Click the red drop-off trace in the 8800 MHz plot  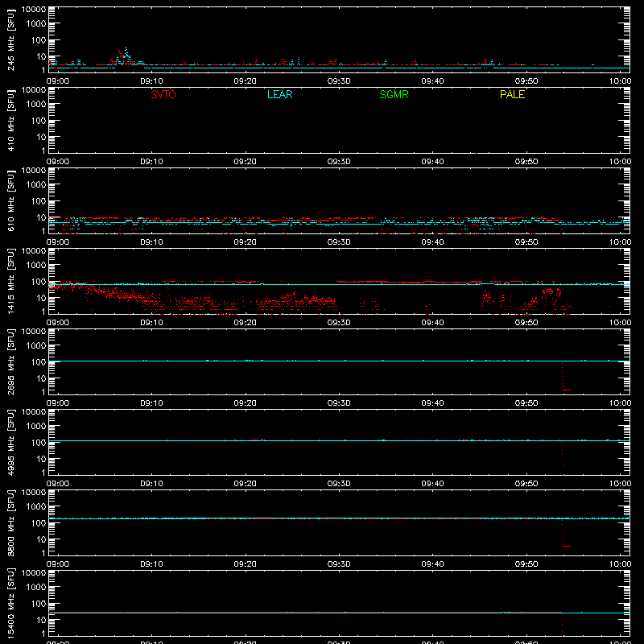pyautogui.click(x=566, y=533)
